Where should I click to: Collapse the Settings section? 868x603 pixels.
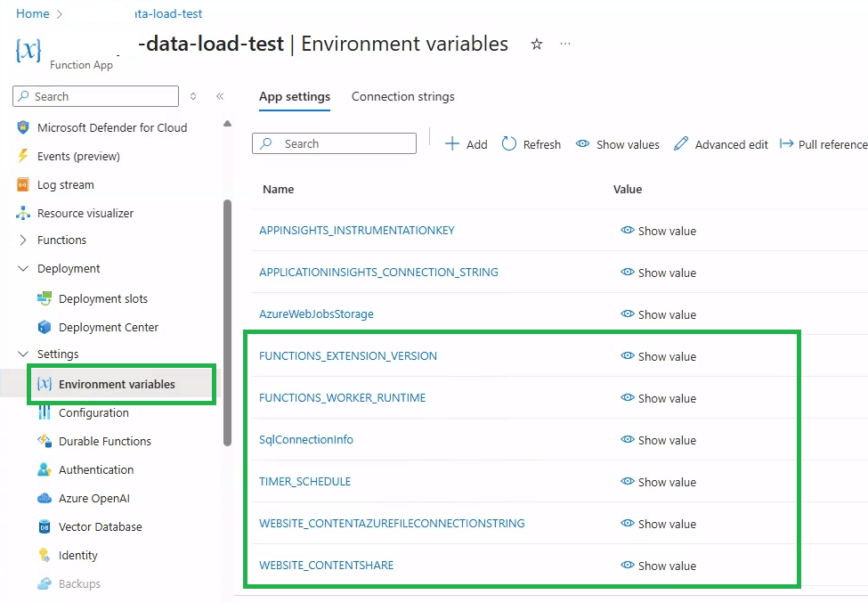click(23, 354)
